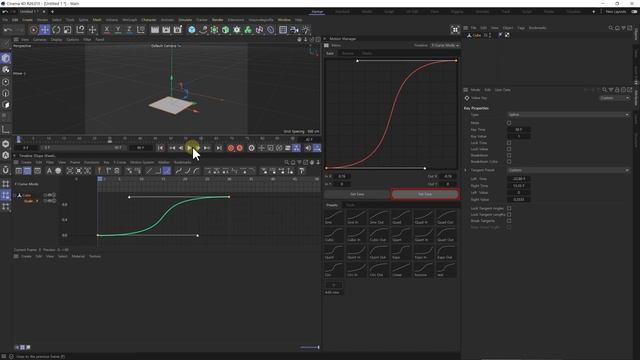Open the Value Key Custom dropdown
Screen dimensions: 640x360
tap(614, 98)
